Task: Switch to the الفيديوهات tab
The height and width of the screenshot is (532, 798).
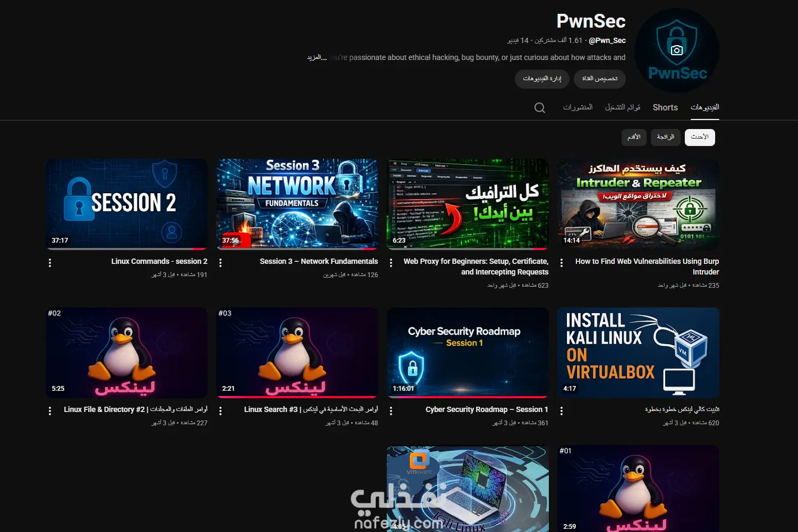Action: (x=704, y=107)
